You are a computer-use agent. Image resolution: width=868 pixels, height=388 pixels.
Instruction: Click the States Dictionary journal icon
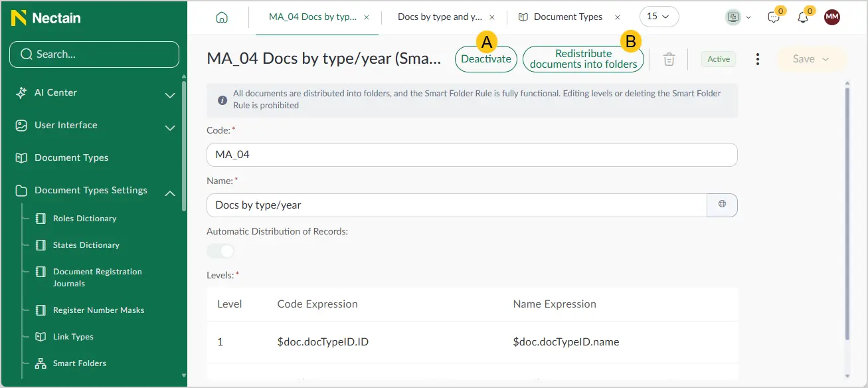41,245
